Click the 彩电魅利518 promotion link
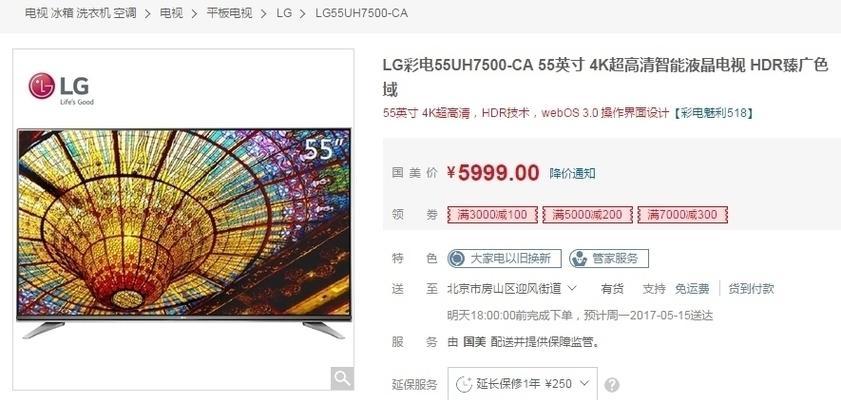 [x=713, y=113]
